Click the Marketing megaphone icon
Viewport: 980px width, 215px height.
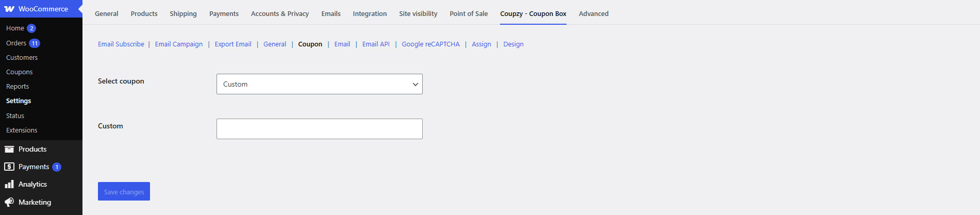(x=9, y=202)
